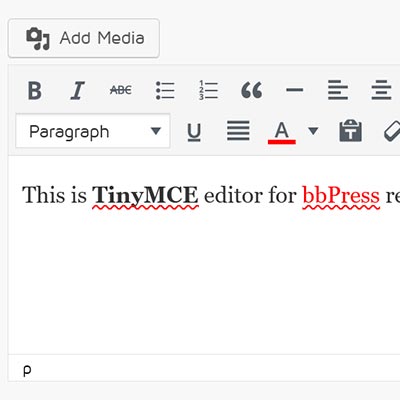Screen dimensions: 400x400
Task: Open the text color picker arrow
Action: tap(313, 131)
